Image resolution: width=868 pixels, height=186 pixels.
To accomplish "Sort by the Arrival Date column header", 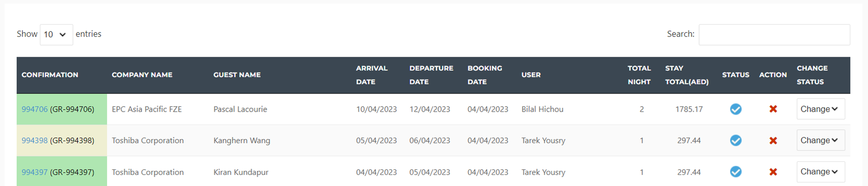I will tap(372, 75).
